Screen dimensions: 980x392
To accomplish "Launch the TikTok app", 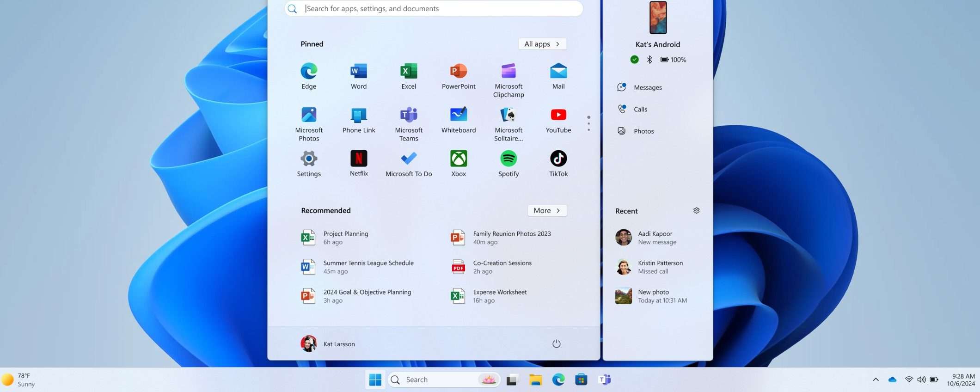I will [558, 164].
